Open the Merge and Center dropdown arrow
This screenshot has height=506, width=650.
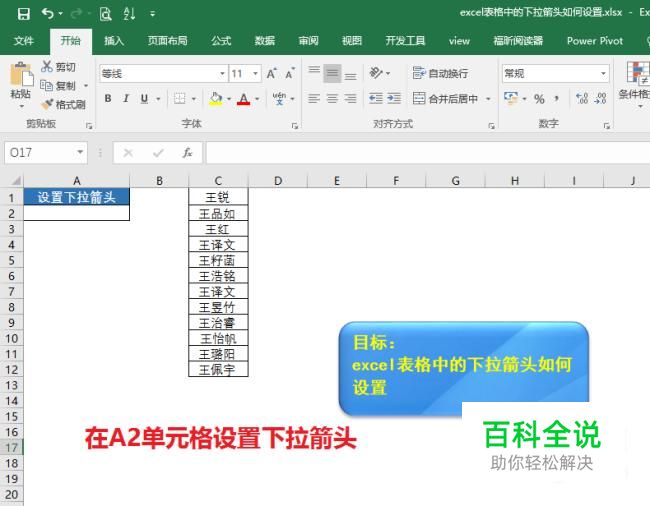coord(488,99)
